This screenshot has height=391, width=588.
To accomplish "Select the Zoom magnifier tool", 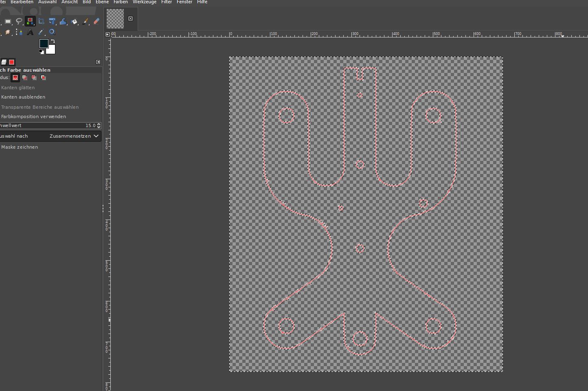I will click(52, 32).
